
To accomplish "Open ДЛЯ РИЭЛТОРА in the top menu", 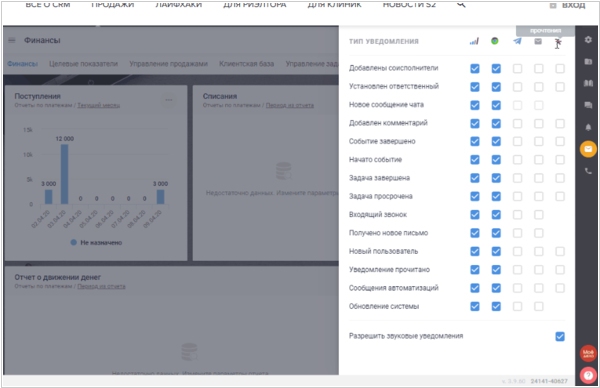I will (x=255, y=5).
